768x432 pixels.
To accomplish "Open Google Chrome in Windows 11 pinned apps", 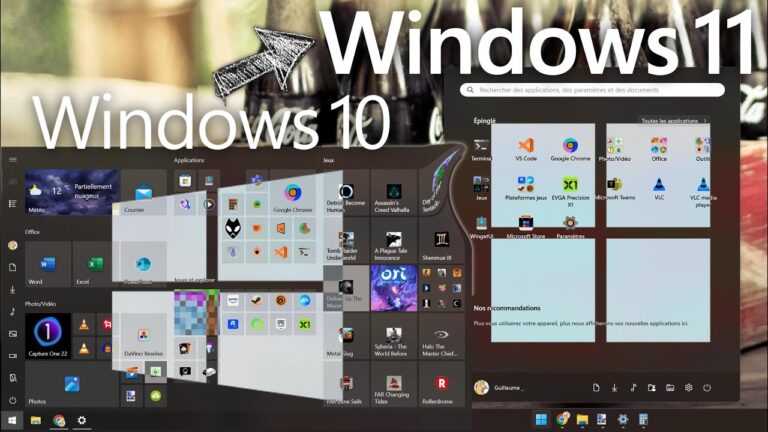I will point(570,149).
